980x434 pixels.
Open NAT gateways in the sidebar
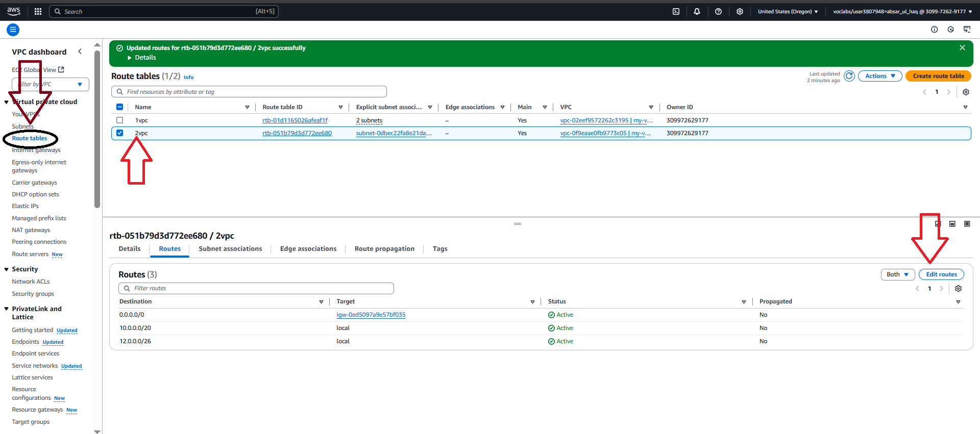31,230
